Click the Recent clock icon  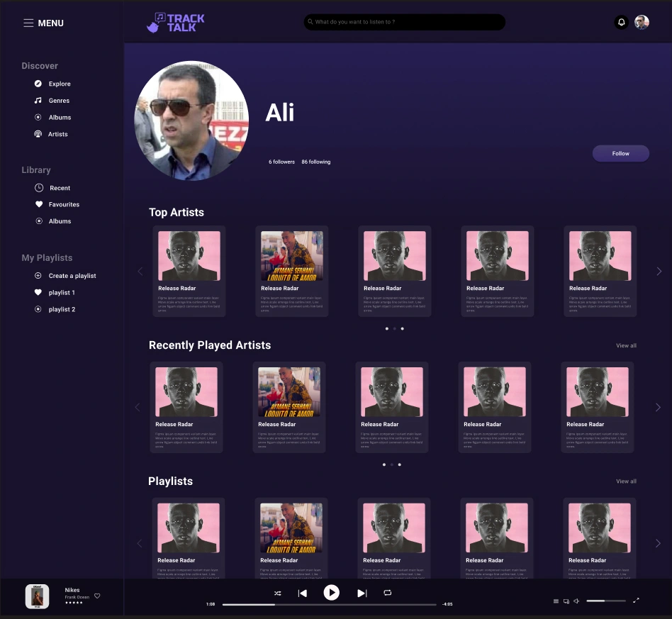[39, 188]
